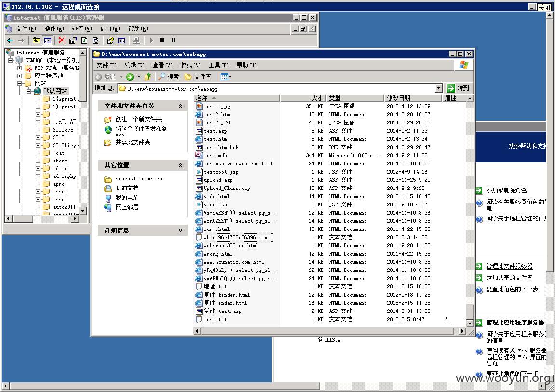Sort by 名称 column header

[x=237, y=98]
